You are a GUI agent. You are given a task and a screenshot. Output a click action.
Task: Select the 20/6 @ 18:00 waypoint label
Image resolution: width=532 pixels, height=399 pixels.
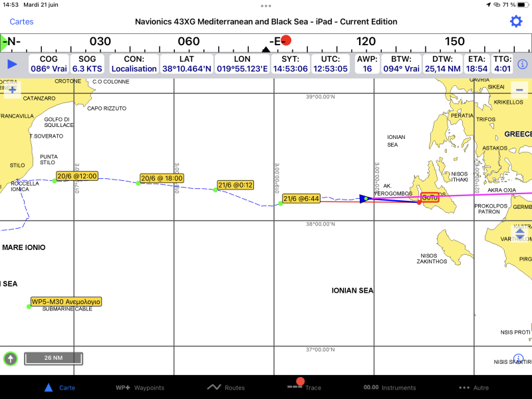pyautogui.click(x=162, y=178)
